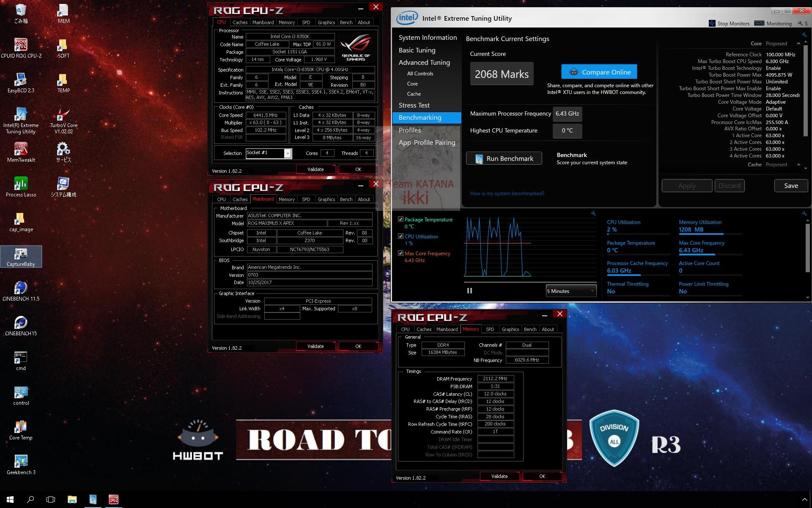Click the XTU wrench icon above the graph
The image size is (812, 508).
click(x=593, y=214)
